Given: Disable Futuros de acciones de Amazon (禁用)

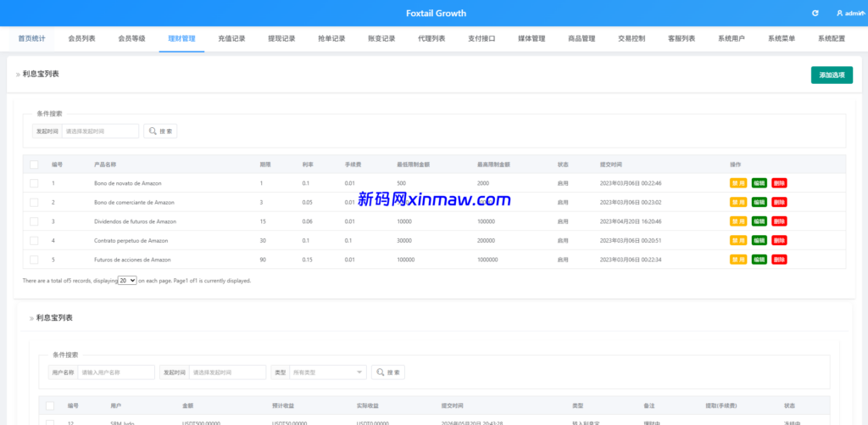Looking at the screenshot, I should point(738,260).
